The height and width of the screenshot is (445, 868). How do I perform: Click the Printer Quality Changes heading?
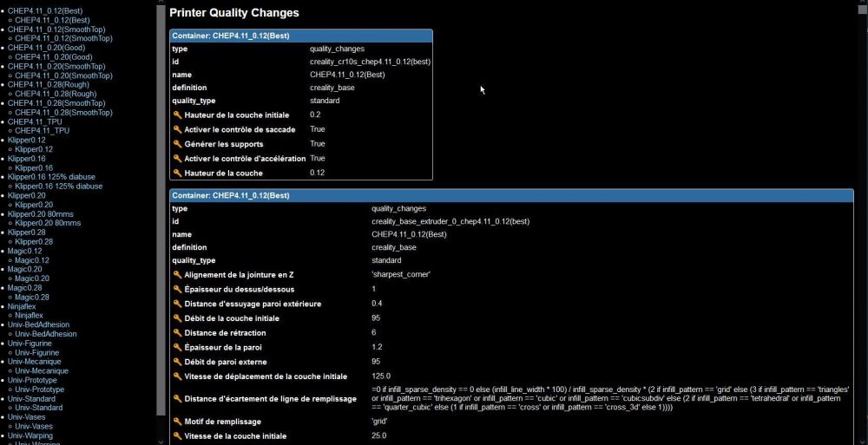234,13
